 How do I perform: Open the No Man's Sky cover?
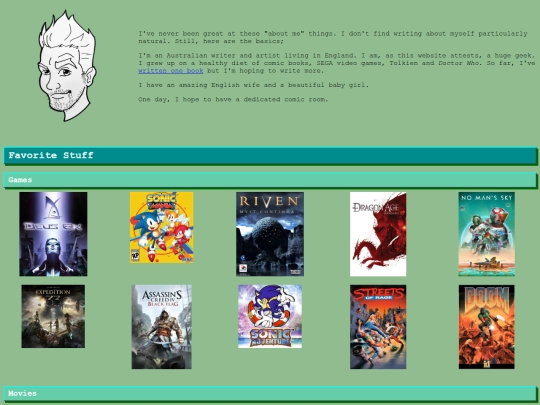(x=487, y=234)
